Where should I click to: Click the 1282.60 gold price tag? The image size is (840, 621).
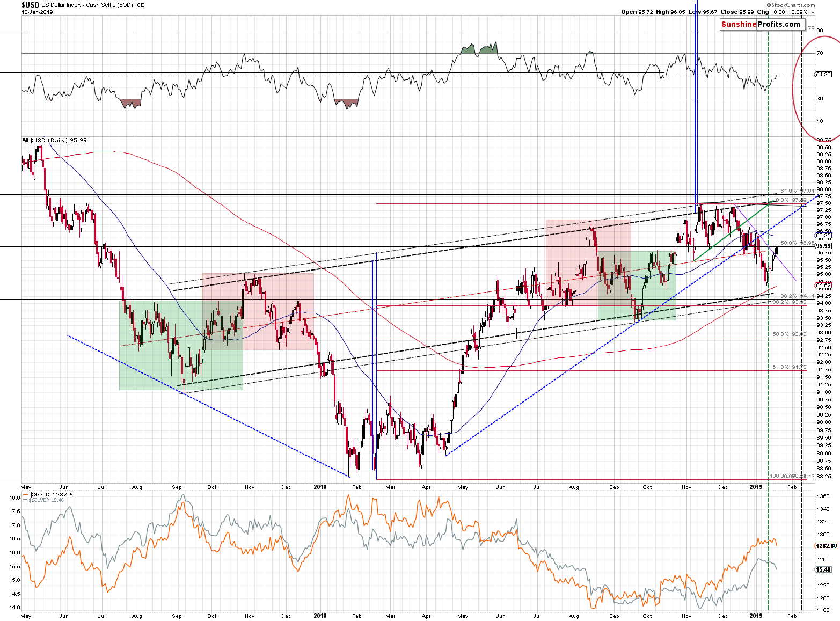826,546
